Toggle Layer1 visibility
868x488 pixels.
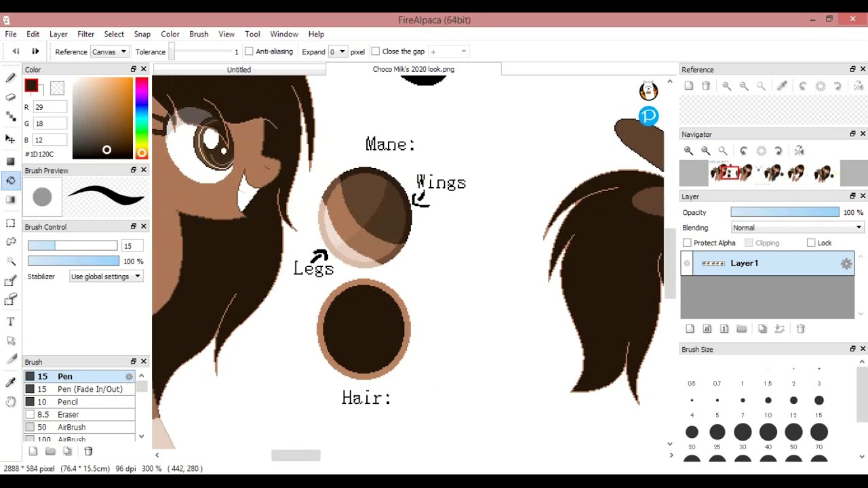687,264
